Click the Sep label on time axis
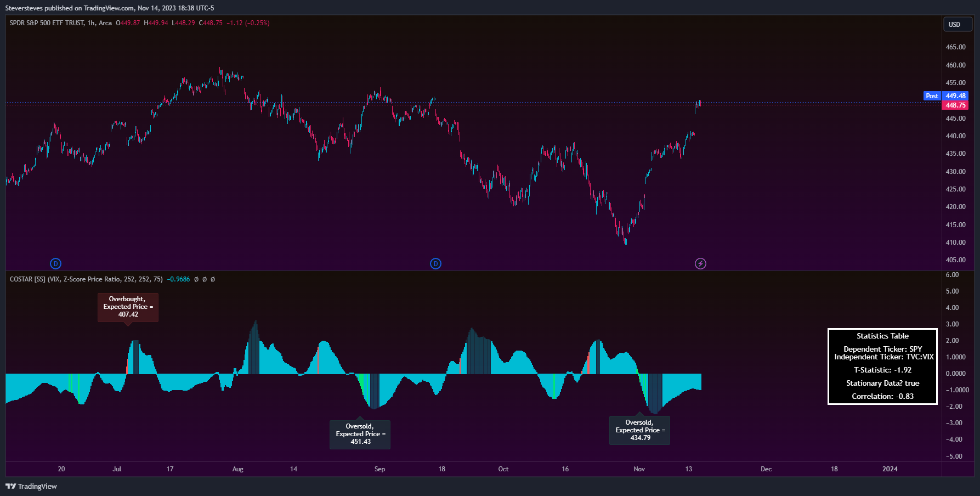 coord(379,469)
